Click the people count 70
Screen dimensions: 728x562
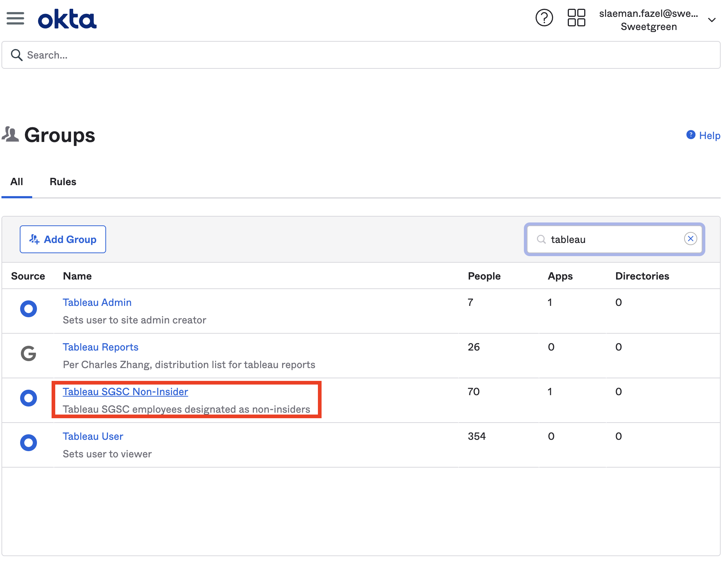tap(474, 392)
